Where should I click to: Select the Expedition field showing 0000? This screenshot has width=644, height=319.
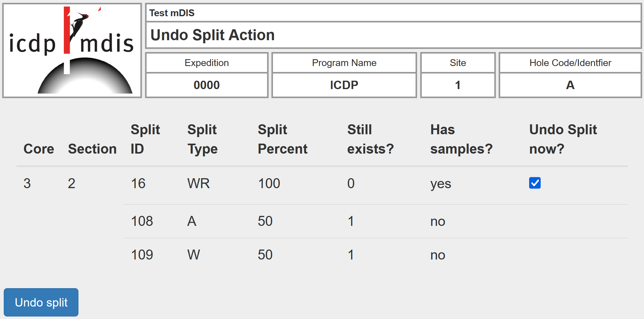pos(206,85)
